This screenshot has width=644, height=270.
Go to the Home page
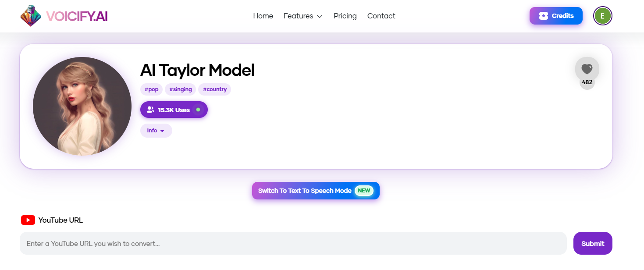click(x=263, y=16)
